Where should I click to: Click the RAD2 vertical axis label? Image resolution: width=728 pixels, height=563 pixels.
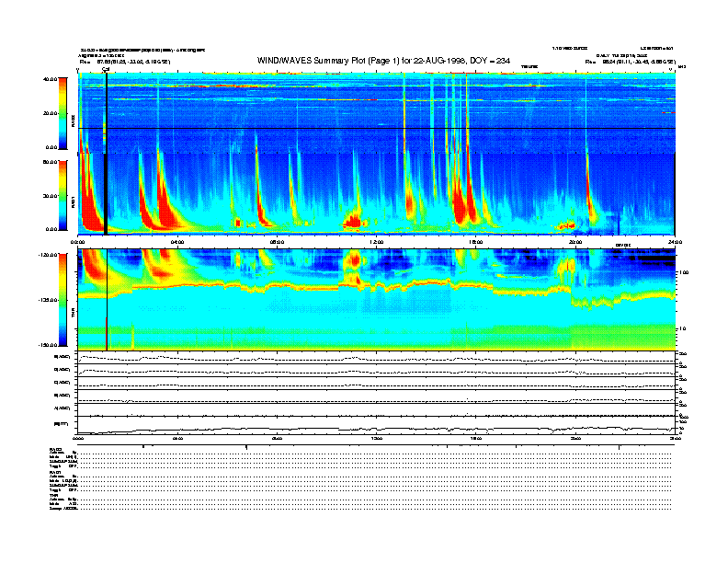[x=74, y=121]
